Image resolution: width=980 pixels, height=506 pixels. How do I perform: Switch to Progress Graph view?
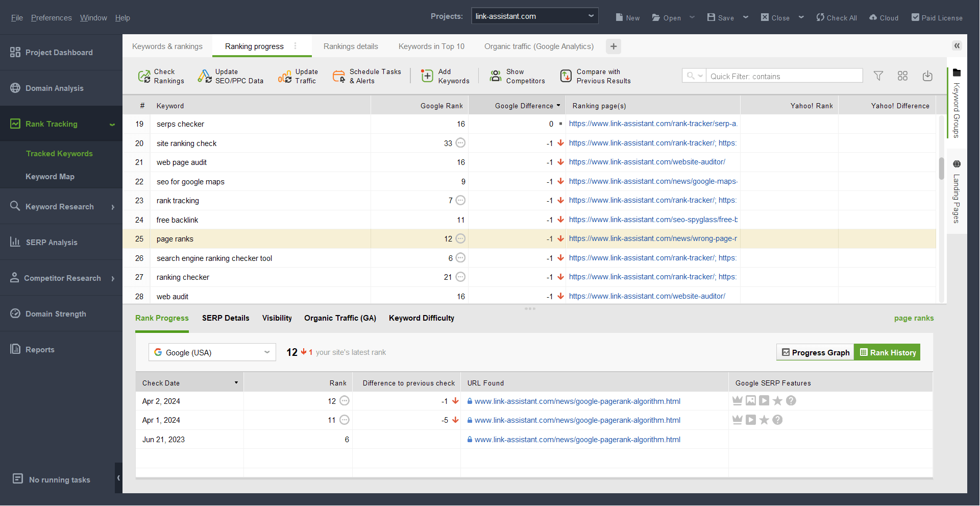point(815,352)
